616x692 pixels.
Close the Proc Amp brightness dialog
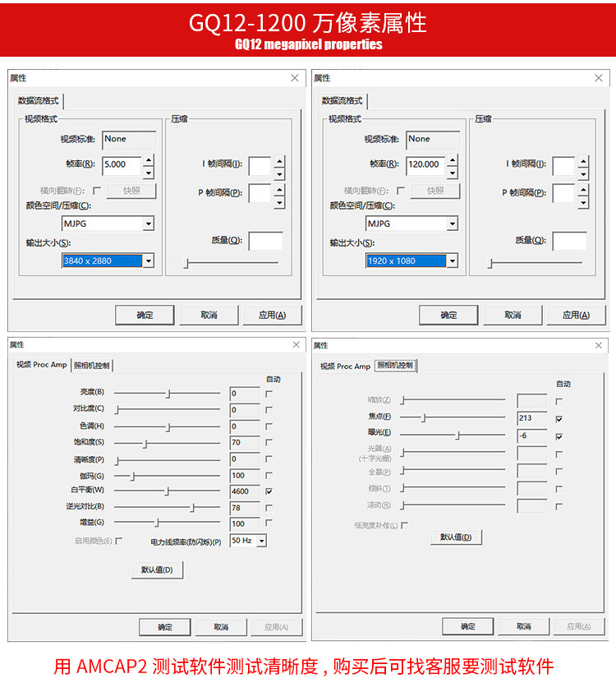point(296,344)
